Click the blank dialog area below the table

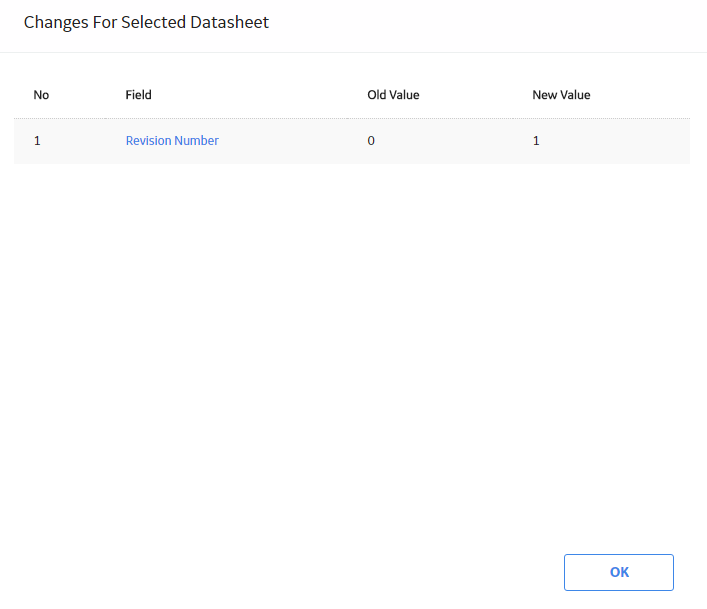pos(352,352)
